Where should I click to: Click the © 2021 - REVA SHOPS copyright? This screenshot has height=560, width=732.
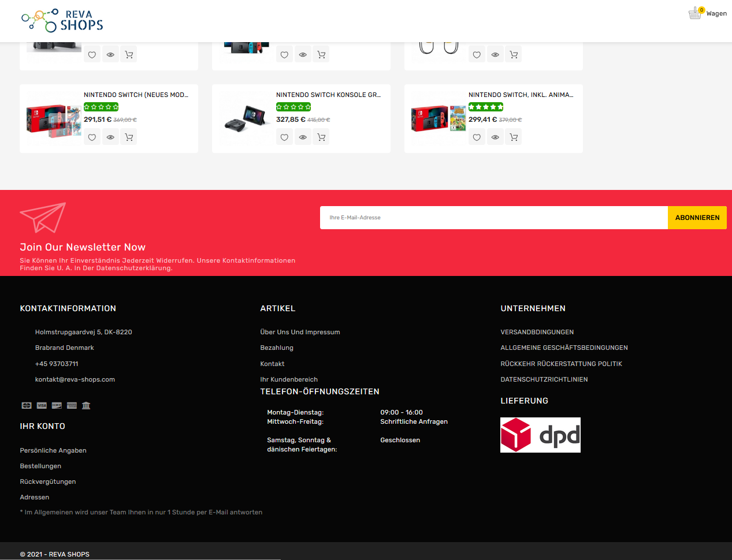tap(54, 554)
